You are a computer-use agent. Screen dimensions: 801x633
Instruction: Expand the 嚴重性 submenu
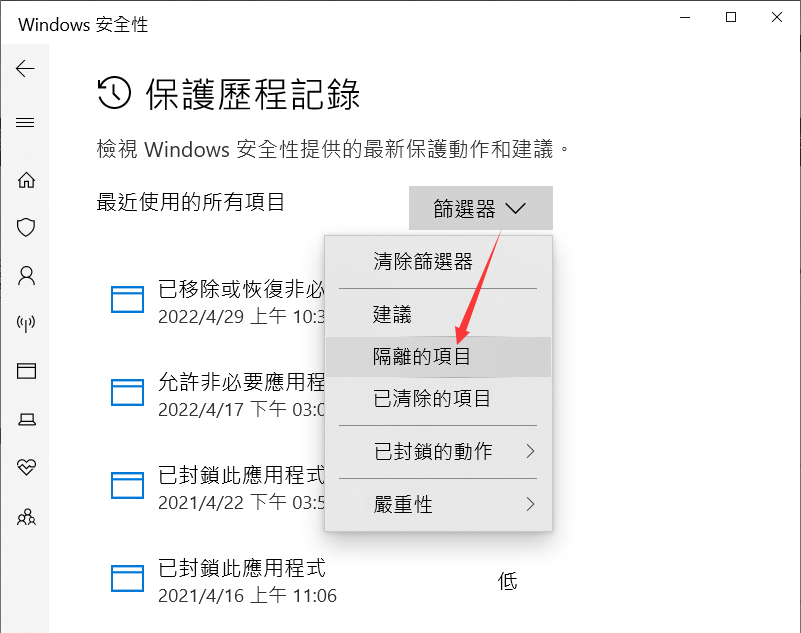click(x=438, y=505)
